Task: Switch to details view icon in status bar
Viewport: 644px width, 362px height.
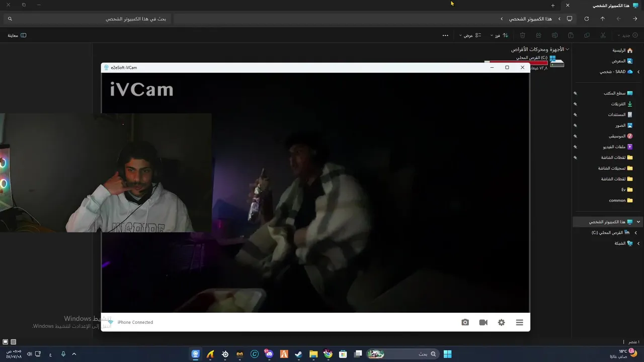Action: point(14,342)
